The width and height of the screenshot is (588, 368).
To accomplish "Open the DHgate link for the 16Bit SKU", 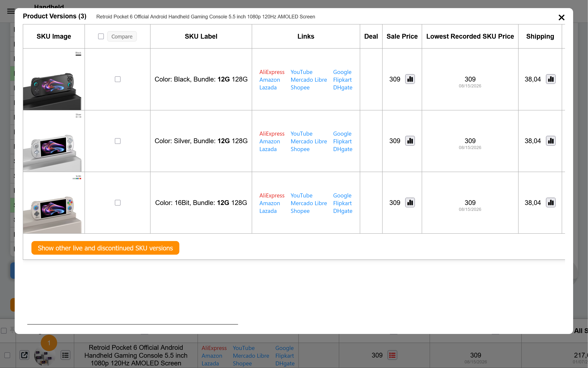I will tap(343, 211).
